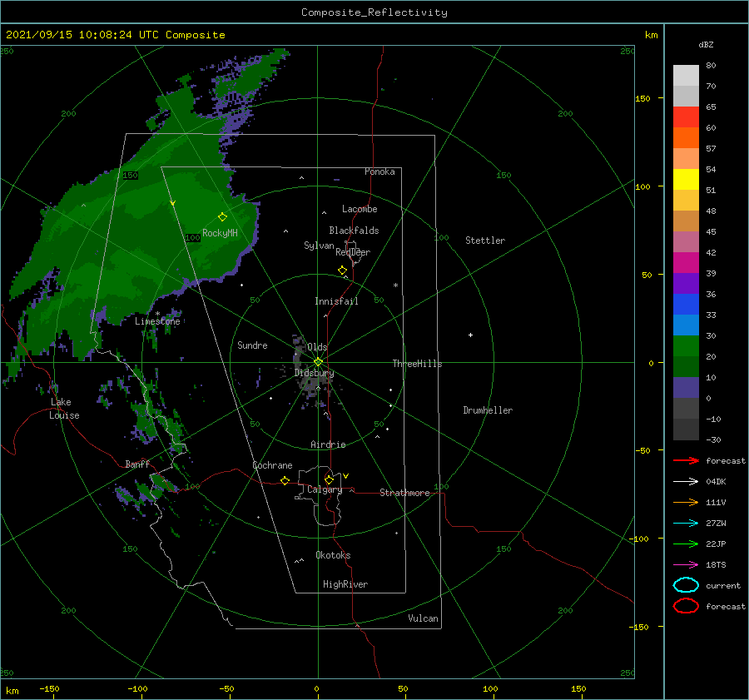Screen dimensions: 749x700
Task: Select the green 22JP arrow icon
Action: tap(686, 544)
